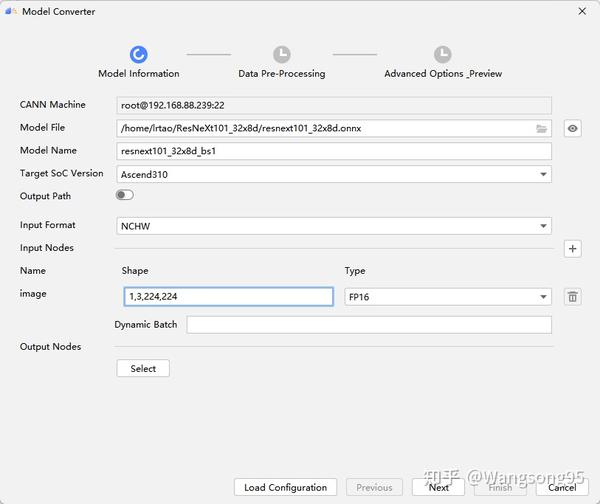This screenshot has width=600, height=504.
Task: Click the Model Name text field
Action: click(x=334, y=151)
